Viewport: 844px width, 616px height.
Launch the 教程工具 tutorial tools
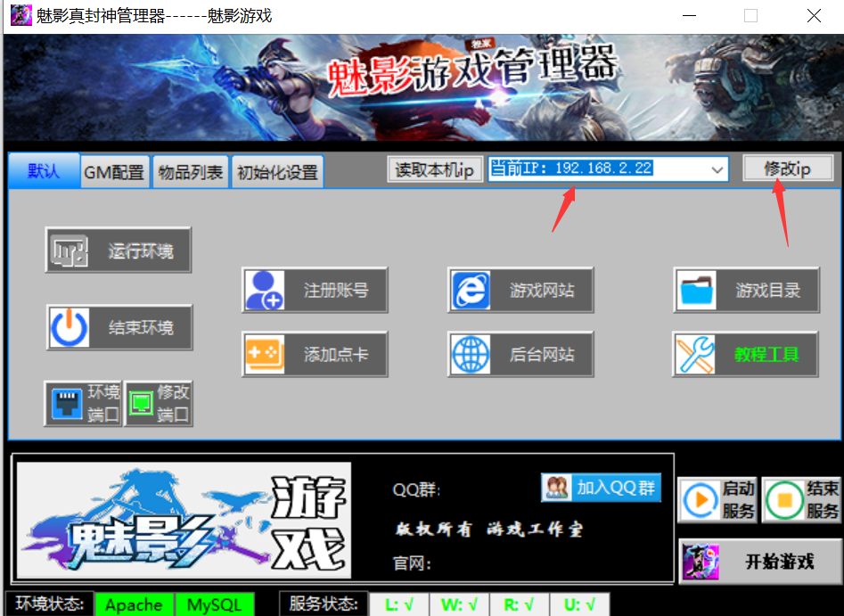746,354
